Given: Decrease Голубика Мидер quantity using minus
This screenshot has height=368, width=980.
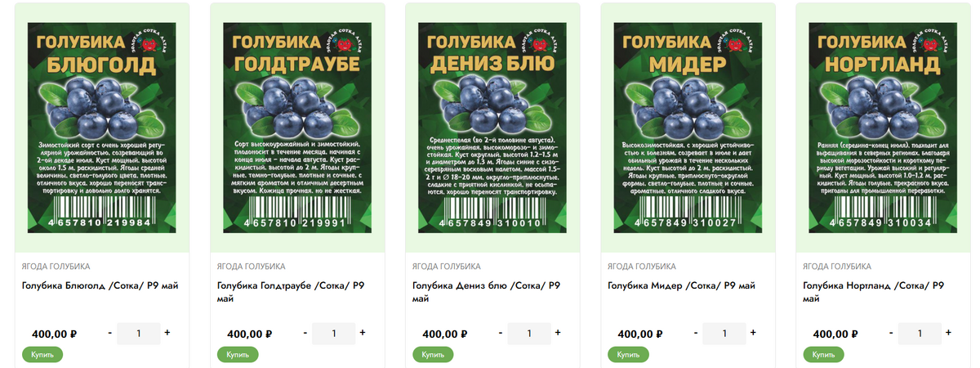Looking at the screenshot, I should pos(697,333).
